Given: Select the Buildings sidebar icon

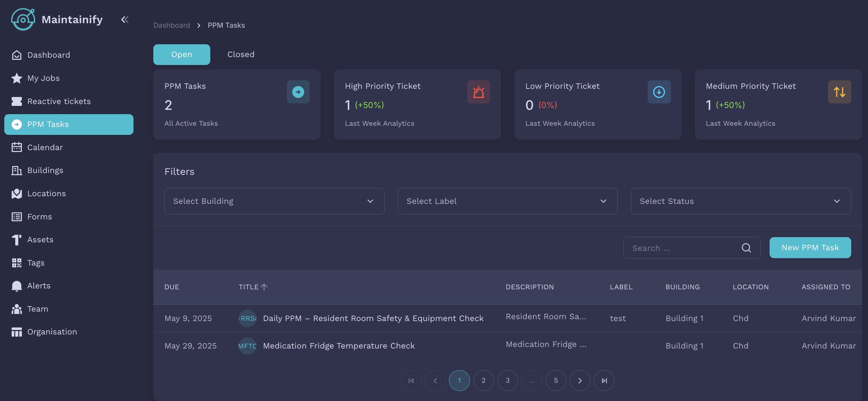Looking at the screenshot, I should pyautogui.click(x=16, y=170).
